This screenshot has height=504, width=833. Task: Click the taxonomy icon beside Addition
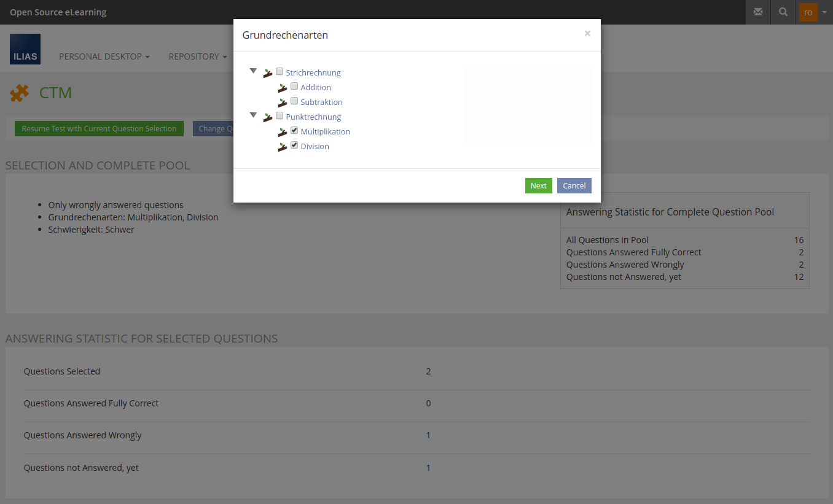tap(283, 88)
